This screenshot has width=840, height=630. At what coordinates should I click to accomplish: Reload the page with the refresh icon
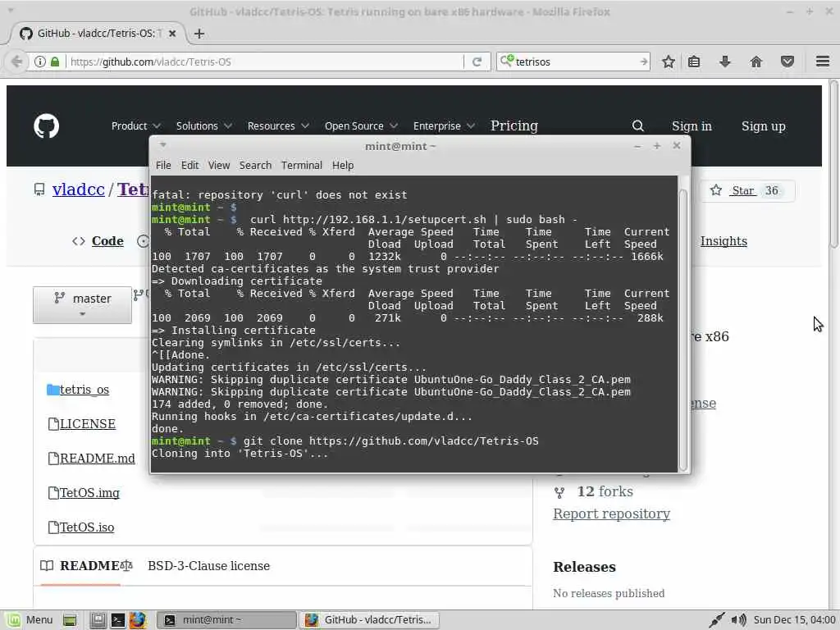(x=477, y=62)
